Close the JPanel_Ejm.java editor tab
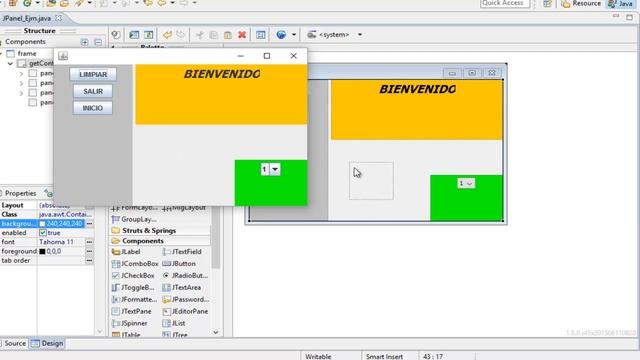 click(x=58, y=18)
